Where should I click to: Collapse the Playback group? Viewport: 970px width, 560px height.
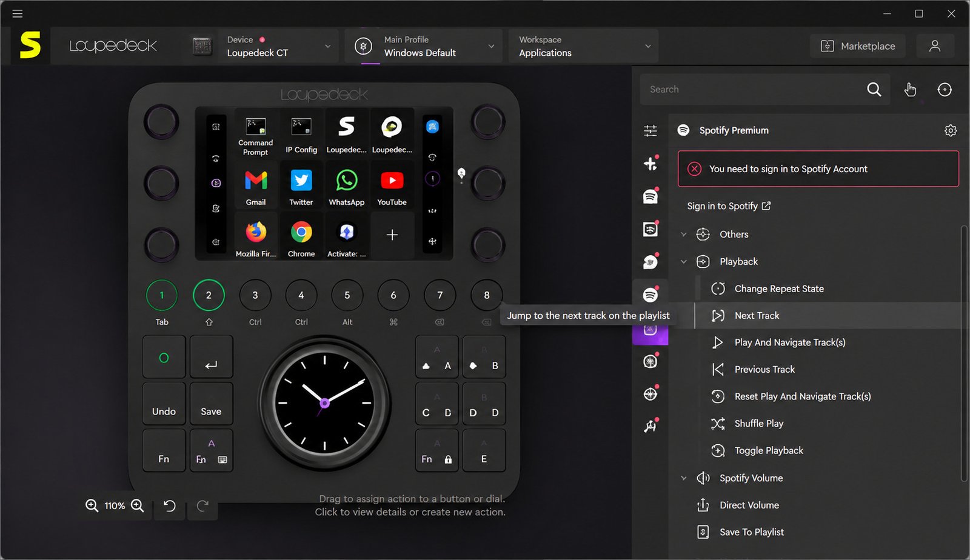(x=684, y=262)
